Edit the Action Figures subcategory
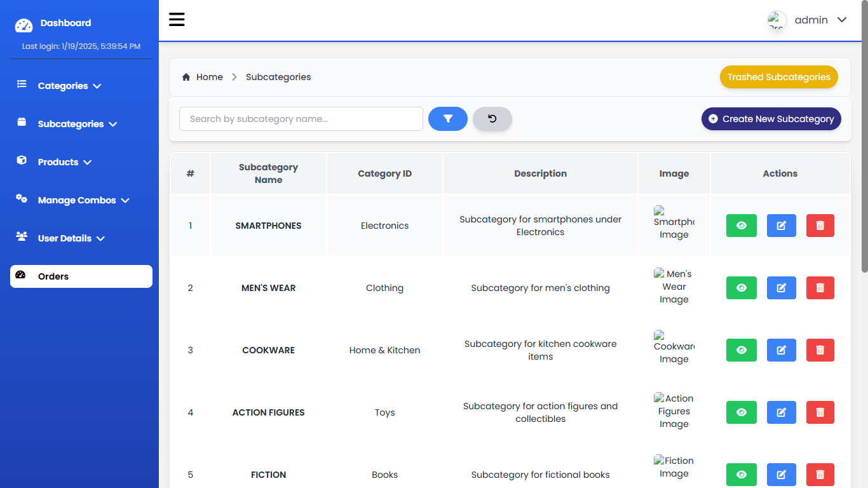This screenshot has width=868, height=488. point(782,412)
